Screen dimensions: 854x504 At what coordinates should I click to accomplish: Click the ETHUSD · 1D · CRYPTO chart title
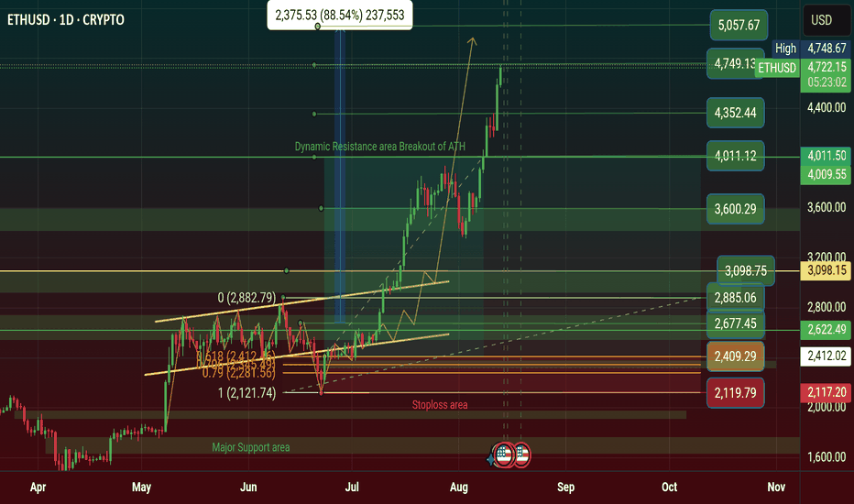pyautogui.click(x=66, y=19)
